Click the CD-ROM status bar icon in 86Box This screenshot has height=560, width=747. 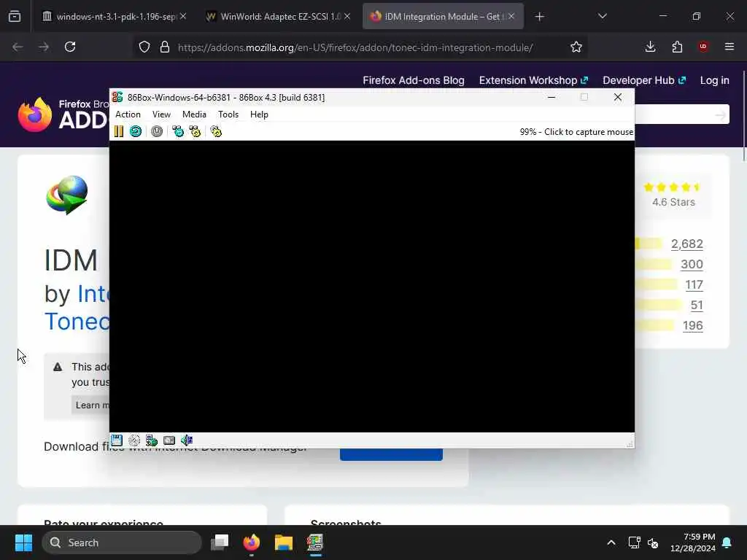click(134, 440)
